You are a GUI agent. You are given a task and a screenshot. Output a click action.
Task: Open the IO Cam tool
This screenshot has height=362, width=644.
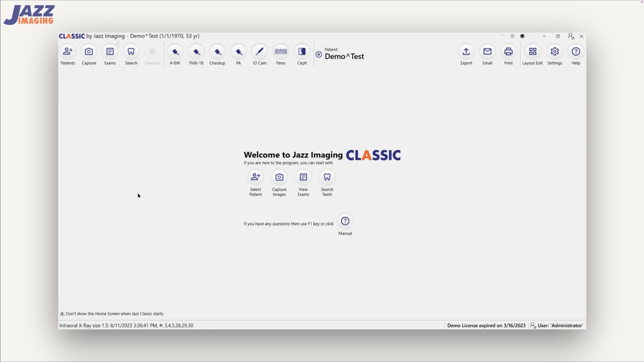click(x=259, y=52)
